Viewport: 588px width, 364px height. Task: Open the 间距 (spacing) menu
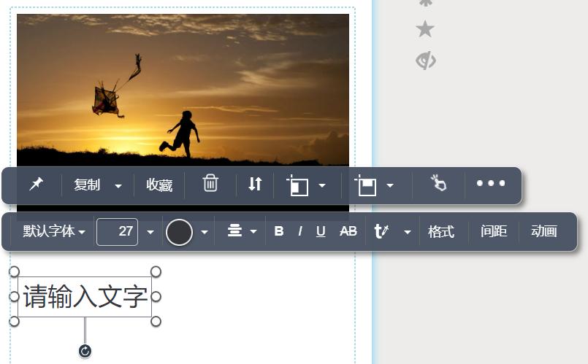tap(494, 231)
